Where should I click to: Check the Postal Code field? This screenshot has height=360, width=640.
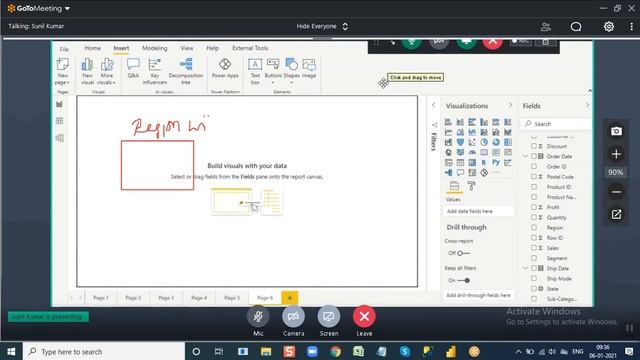coord(534,177)
